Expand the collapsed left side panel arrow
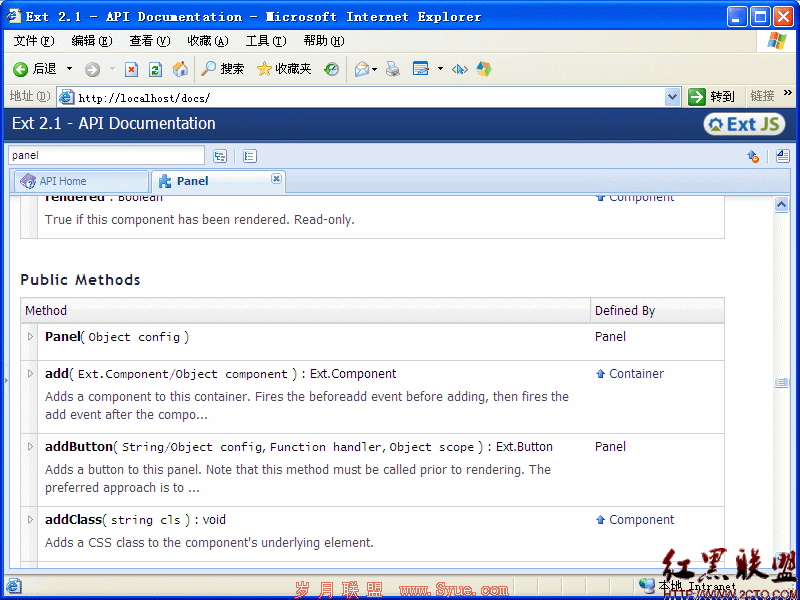 (6, 381)
